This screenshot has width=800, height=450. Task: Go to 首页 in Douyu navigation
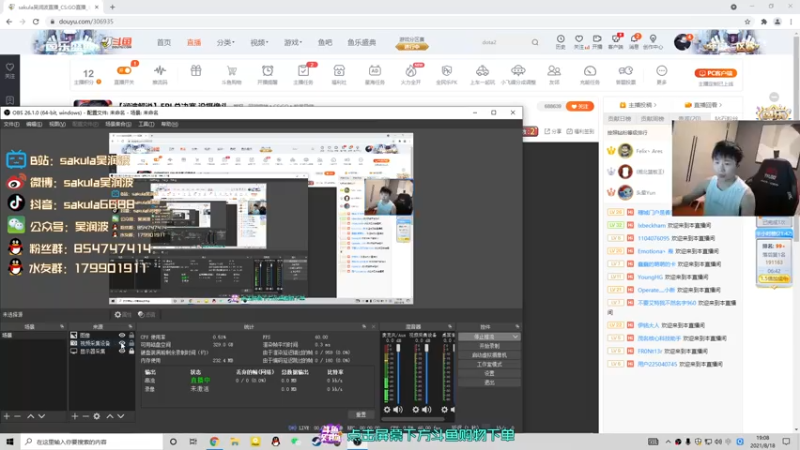[164, 42]
